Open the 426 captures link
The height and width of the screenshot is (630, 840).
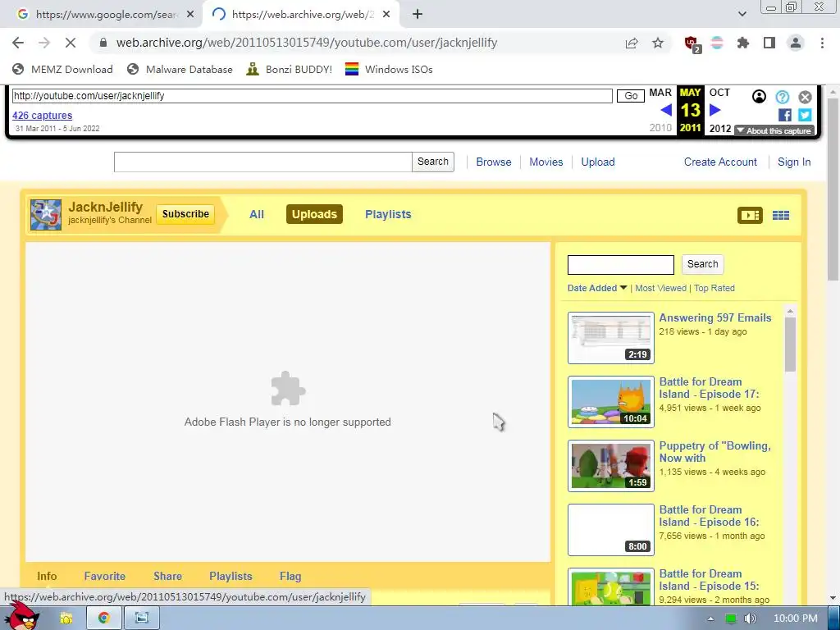pos(43,115)
